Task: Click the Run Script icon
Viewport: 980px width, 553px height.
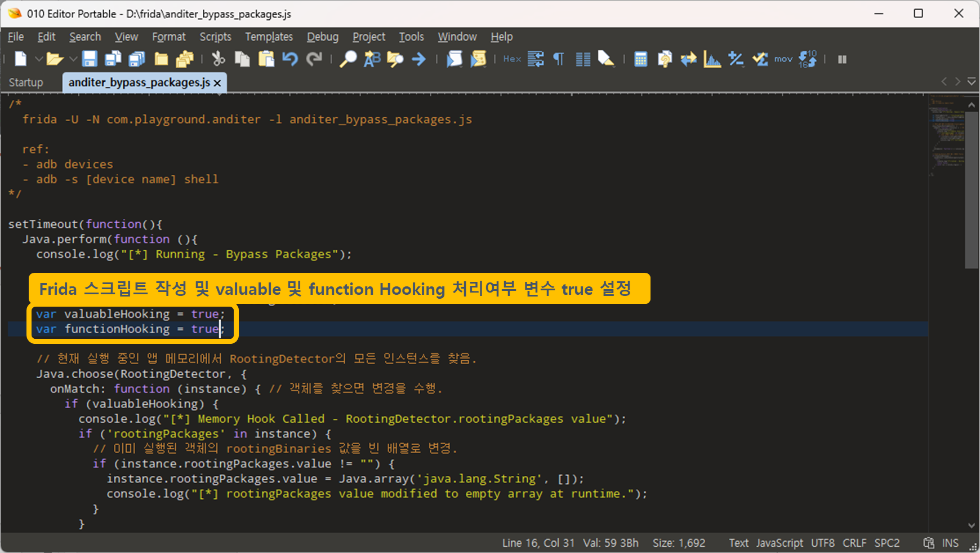Action: point(454,59)
